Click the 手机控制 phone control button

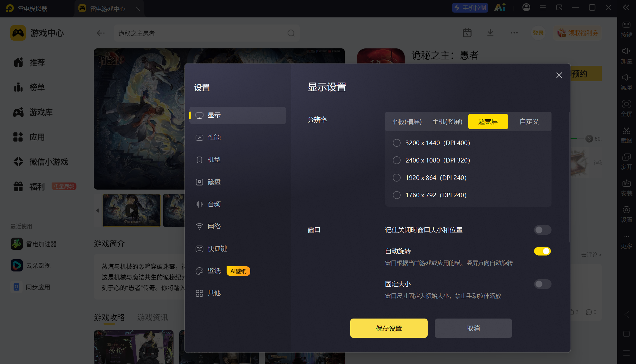click(x=470, y=8)
